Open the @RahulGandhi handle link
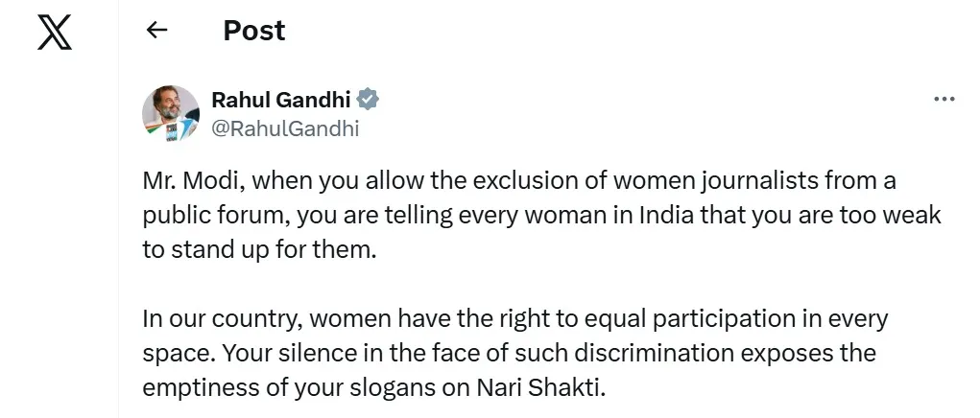980x418 pixels. click(284, 128)
